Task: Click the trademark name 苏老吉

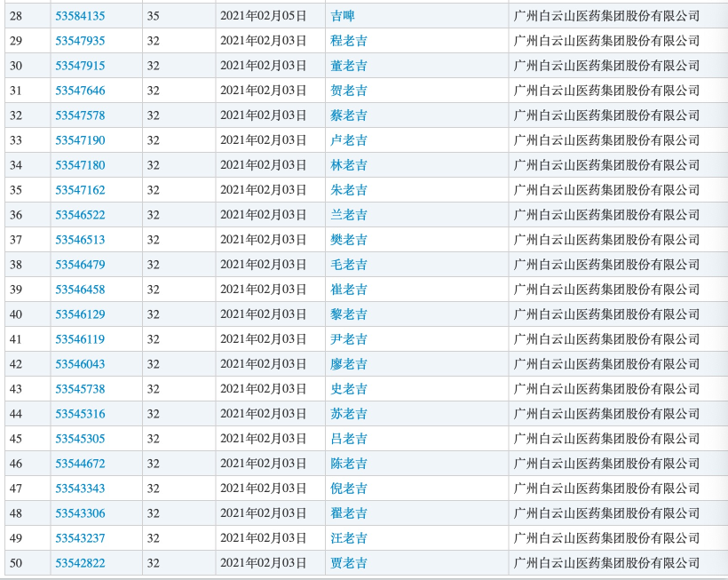Action: [x=349, y=414]
